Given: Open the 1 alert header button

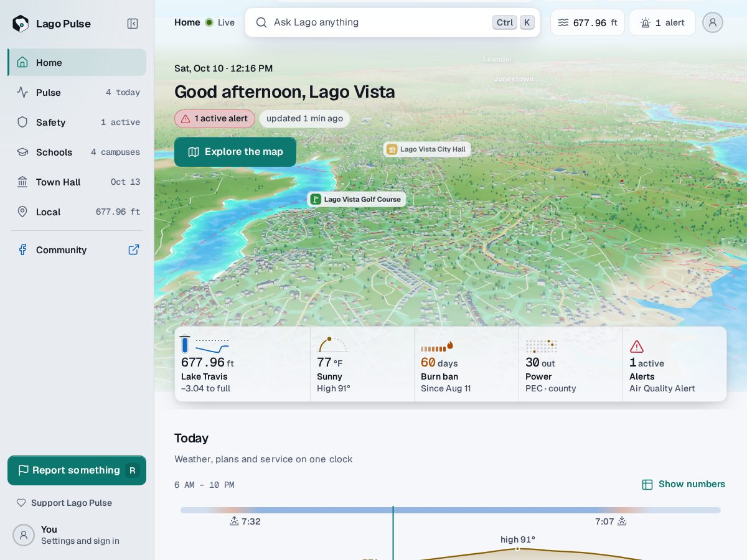Looking at the screenshot, I should [662, 22].
